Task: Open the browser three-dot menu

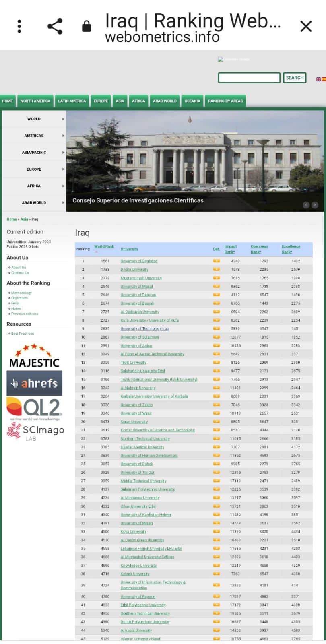Action: pyautogui.click(x=19, y=27)
